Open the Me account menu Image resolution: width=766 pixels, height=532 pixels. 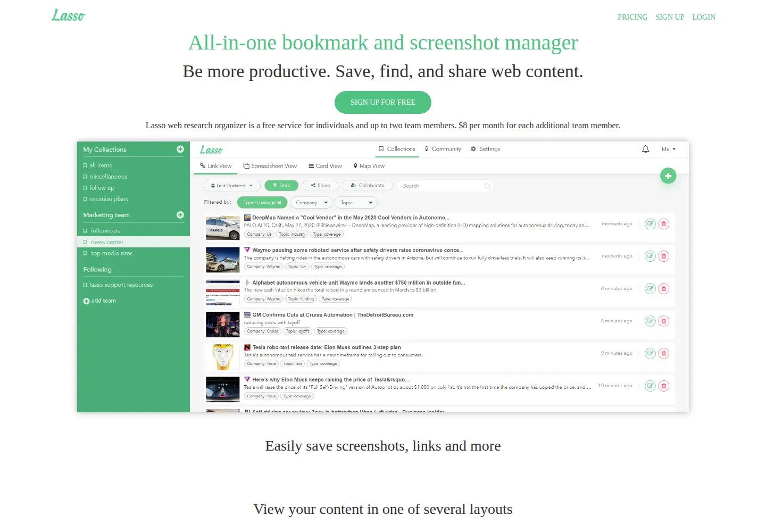click(x=669, y=149)
